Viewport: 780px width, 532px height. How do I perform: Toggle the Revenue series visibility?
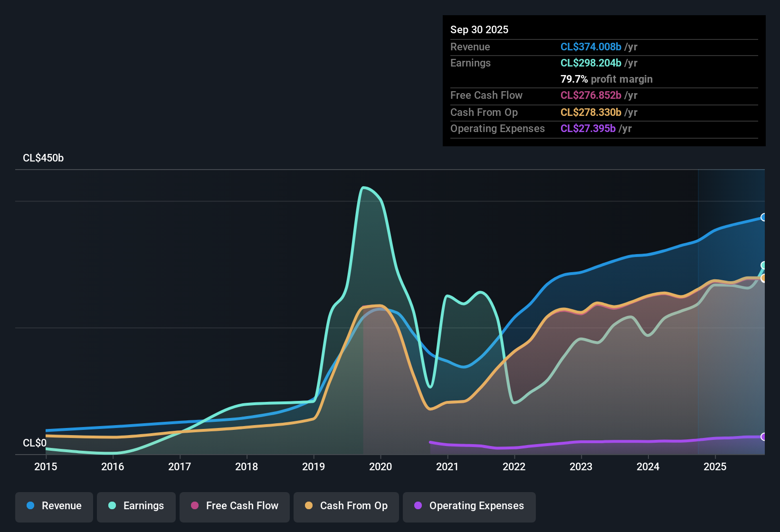[54, 506]
